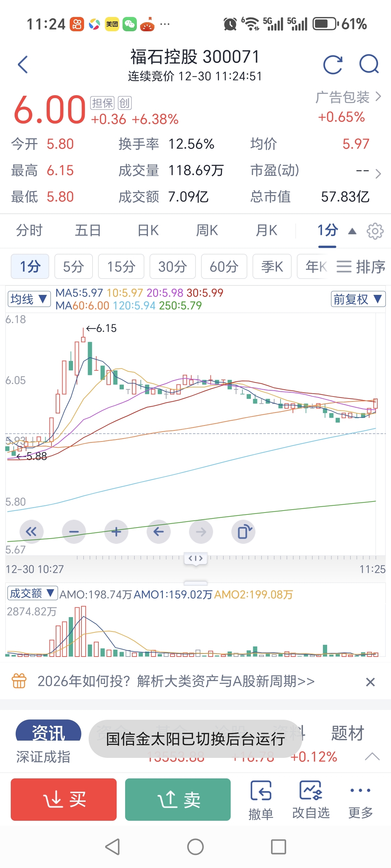The image size is (391, 868).
Task: Zoom in the chart with plus icon
Action: [x=116, y=532]
